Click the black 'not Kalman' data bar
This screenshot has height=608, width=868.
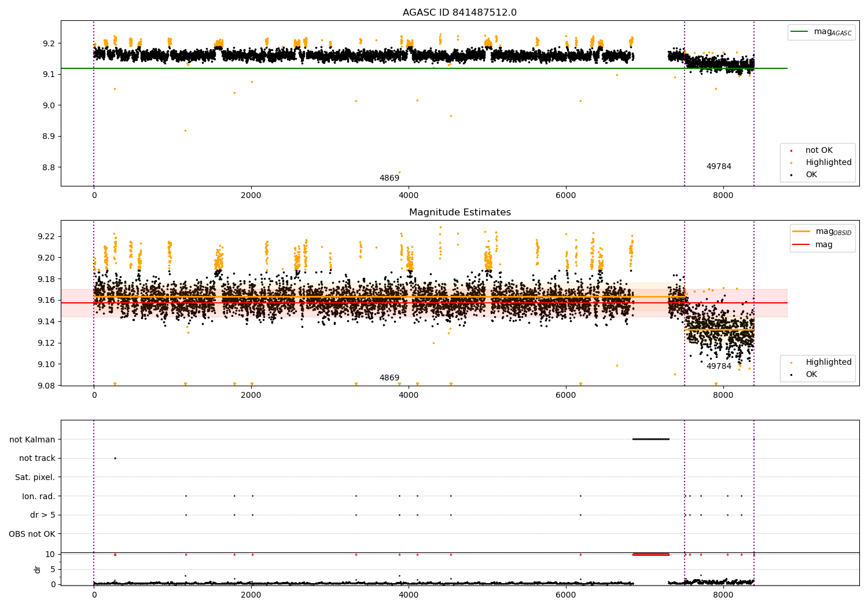651,439
